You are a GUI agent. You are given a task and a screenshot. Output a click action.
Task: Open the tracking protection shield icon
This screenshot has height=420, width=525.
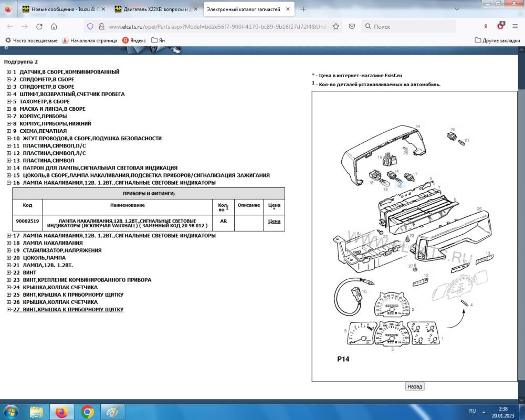pos(90,26)
